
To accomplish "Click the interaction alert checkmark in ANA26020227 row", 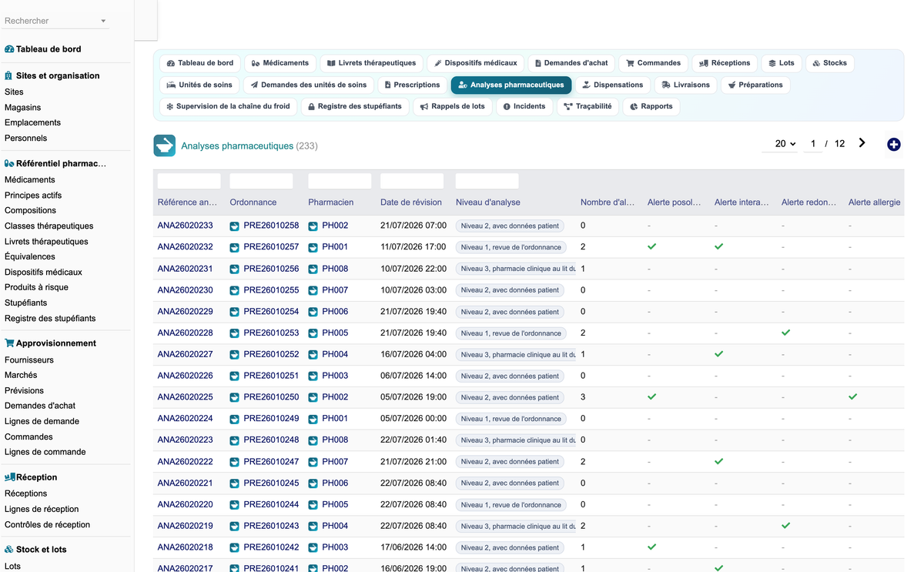I will click(718, 354).
